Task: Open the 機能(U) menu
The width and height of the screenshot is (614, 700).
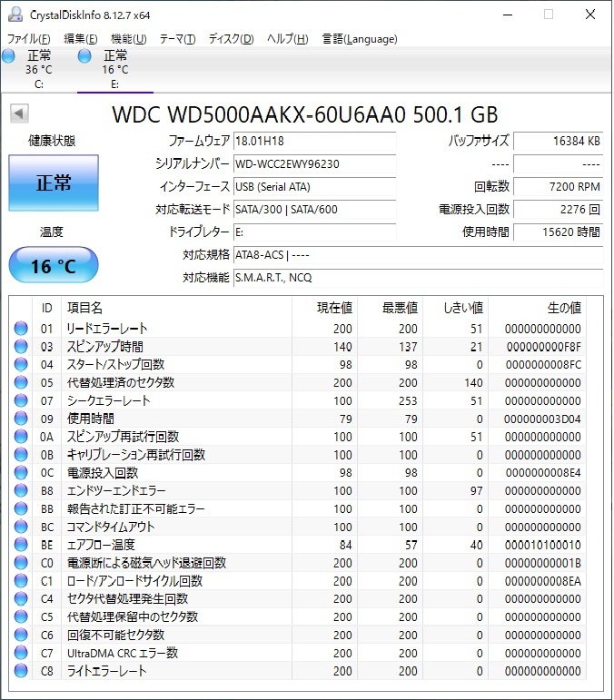Action: (129, 39)
